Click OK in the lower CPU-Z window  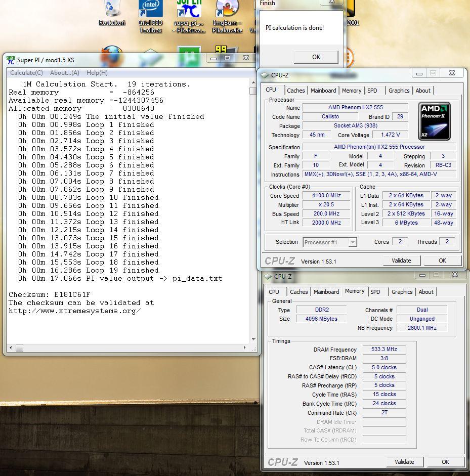445,462
